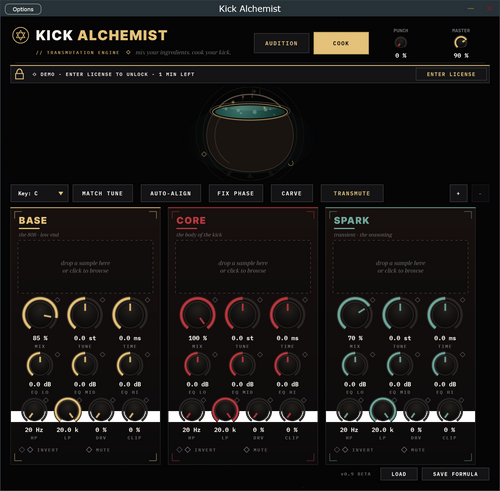Click the diamond marker beside BASE Time knob
This screenshot has height=491, width=500.
point(147,300)
